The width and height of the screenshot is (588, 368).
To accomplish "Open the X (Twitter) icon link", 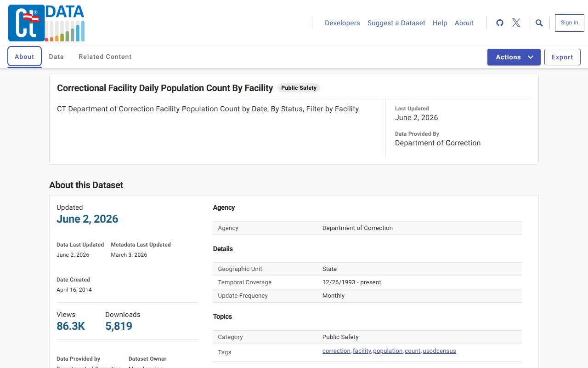I will pos(516,23).
